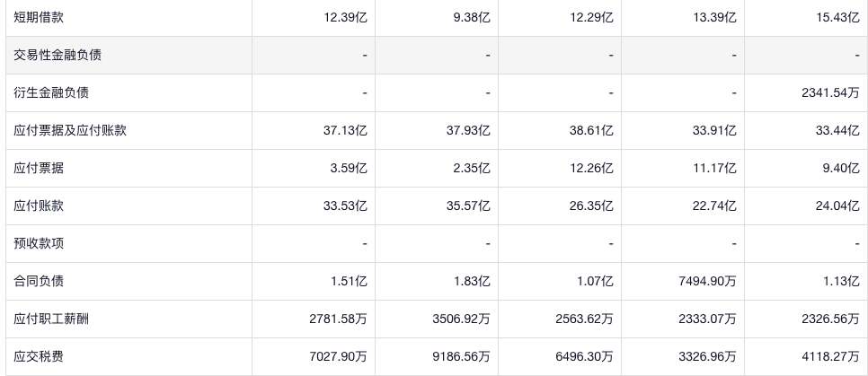Click the 衍生金融负债 row label
868x376 pixels.
tap(51, 92)
